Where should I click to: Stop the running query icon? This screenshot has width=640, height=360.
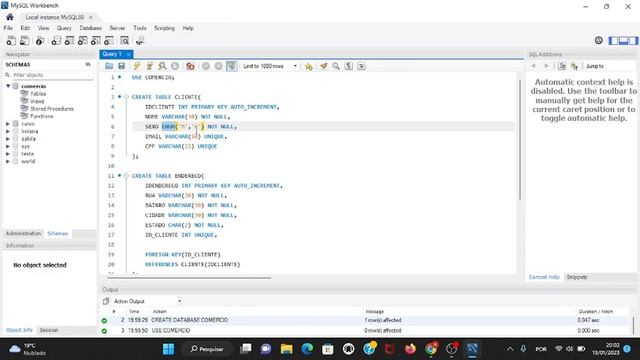point(175,66)
